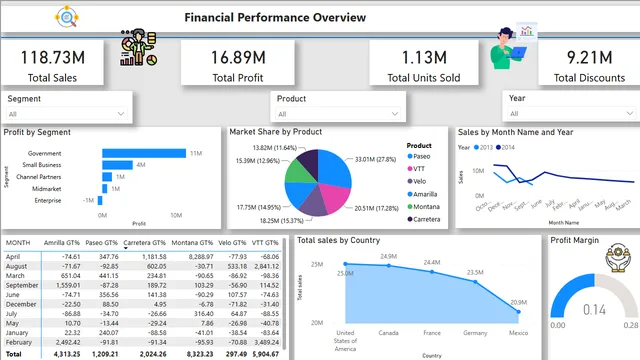
Task: Click the Sales by Month Name and Year title
Action: click(x=516, y=132)
